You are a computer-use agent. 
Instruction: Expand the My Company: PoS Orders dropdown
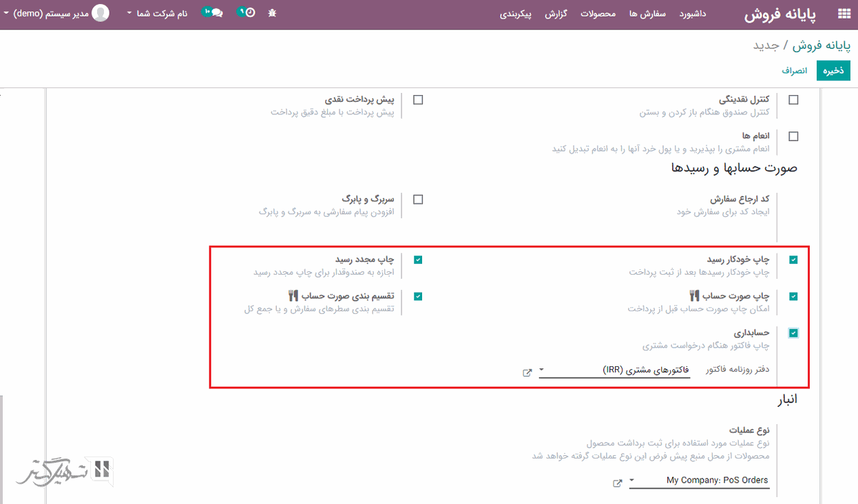(699, 481)
